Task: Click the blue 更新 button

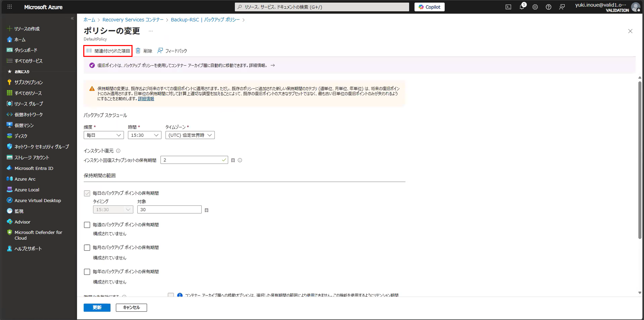Action: pyautogui.click(x=97, y=307)
